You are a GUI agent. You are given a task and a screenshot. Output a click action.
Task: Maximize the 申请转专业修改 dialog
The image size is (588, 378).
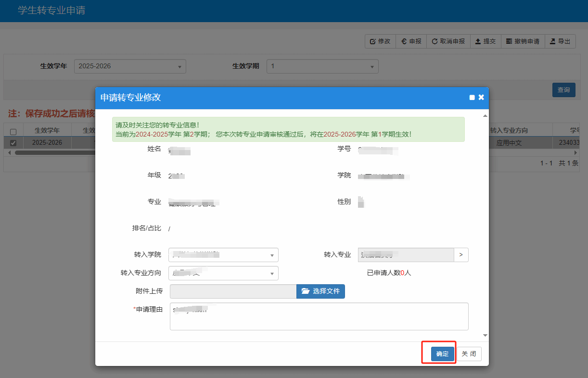(x=472, y=98)
